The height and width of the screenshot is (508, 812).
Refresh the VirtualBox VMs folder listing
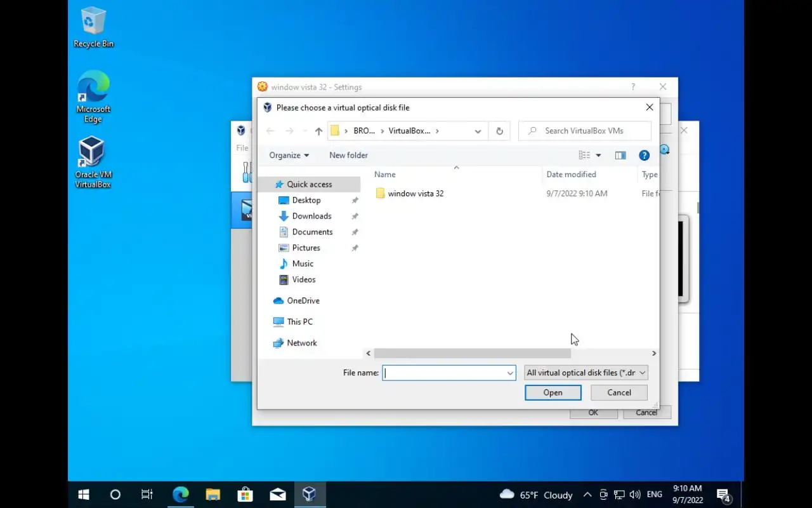coord(499,131)
